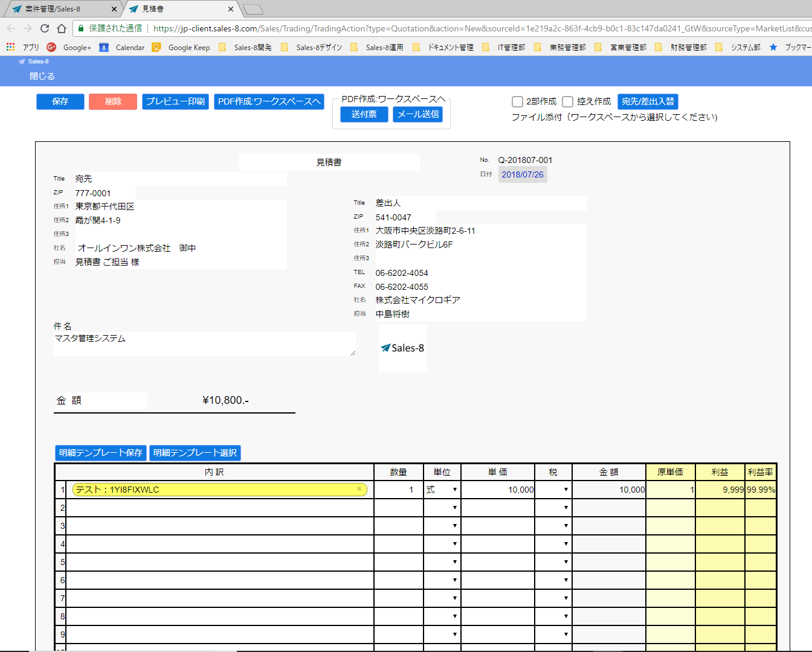Enable 控え作成 checkbox
812x652 pixels.
[567, 101]
